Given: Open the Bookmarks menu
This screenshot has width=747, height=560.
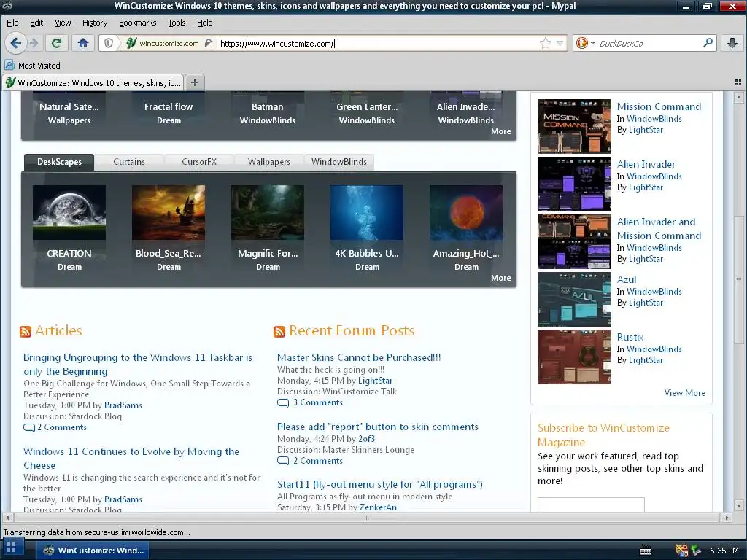Looking at the screenshot, I should pos(137,23).
